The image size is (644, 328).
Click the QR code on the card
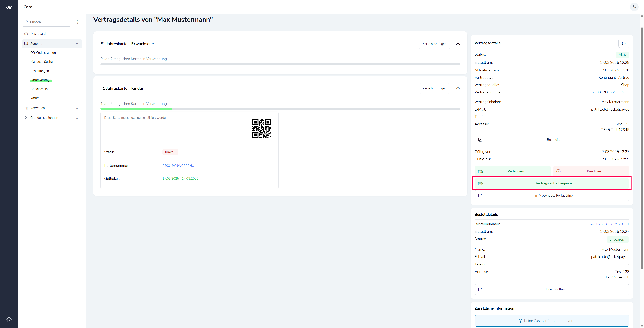tap(261, 128)
